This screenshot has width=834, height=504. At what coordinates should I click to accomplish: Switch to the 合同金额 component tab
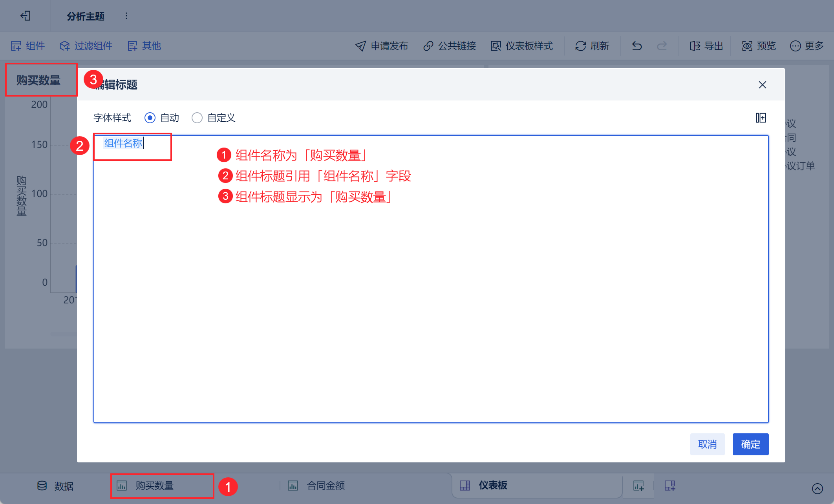[316, 486]
